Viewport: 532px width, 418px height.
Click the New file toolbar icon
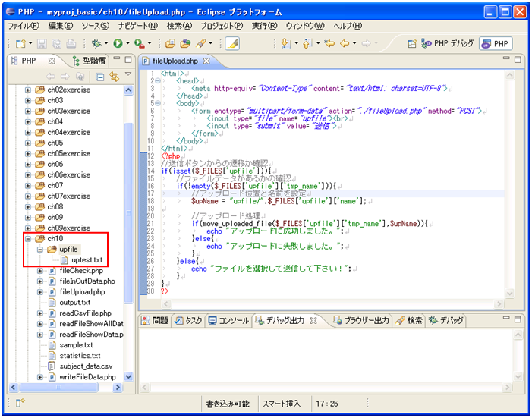click(x=20, y=44)
